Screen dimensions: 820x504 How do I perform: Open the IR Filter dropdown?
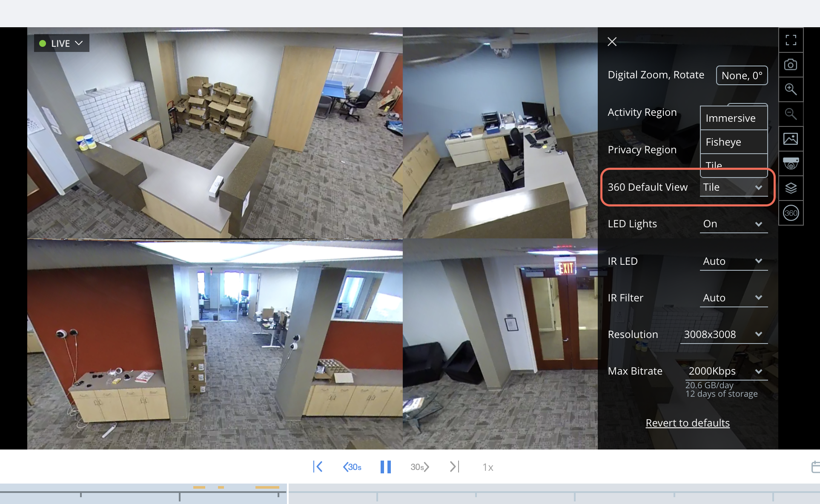(734, 298)
